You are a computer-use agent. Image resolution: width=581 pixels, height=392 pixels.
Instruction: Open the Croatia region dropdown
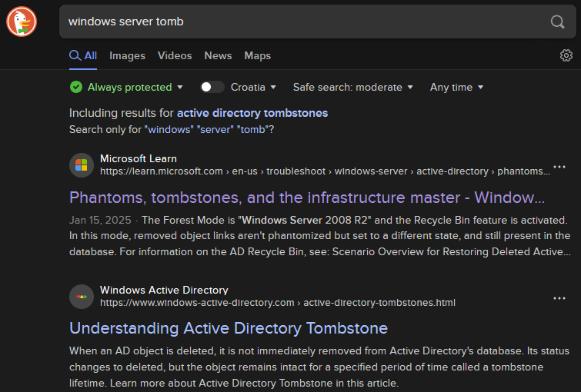point(253,87)
